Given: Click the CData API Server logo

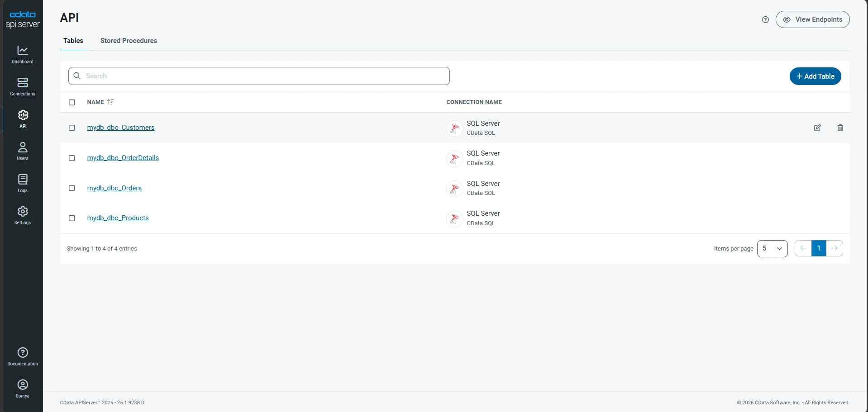Looking at the screenshot, I should pyautogui.click(x=23, y=19).
